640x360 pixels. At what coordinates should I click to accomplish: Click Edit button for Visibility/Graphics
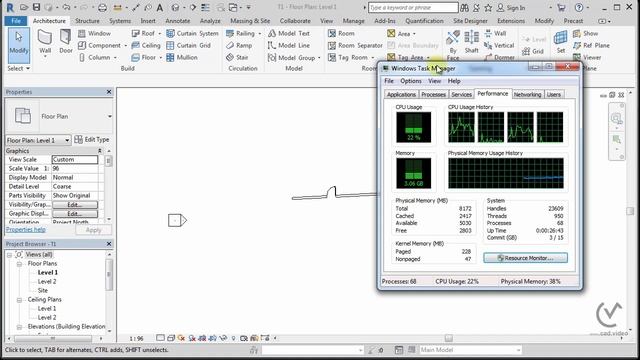75,204
